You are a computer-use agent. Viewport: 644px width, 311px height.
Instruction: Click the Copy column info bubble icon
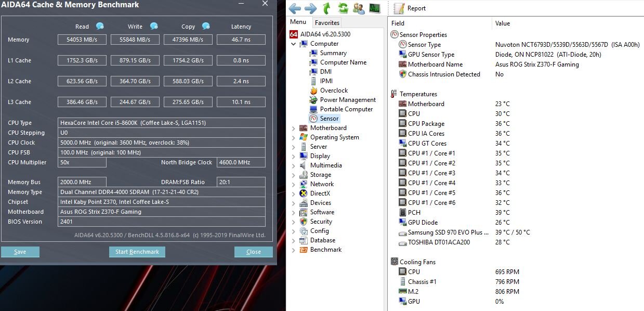(x=206, y=26)
